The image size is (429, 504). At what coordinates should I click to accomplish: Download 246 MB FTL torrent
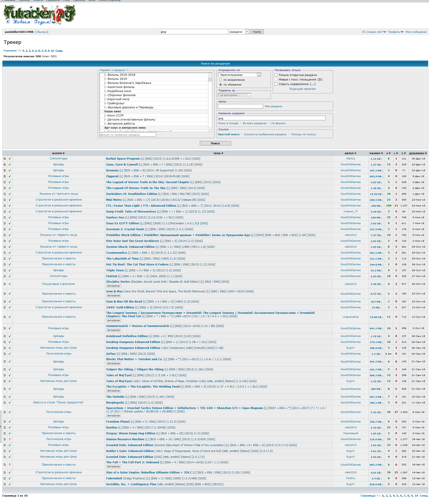tap(376, 206)
